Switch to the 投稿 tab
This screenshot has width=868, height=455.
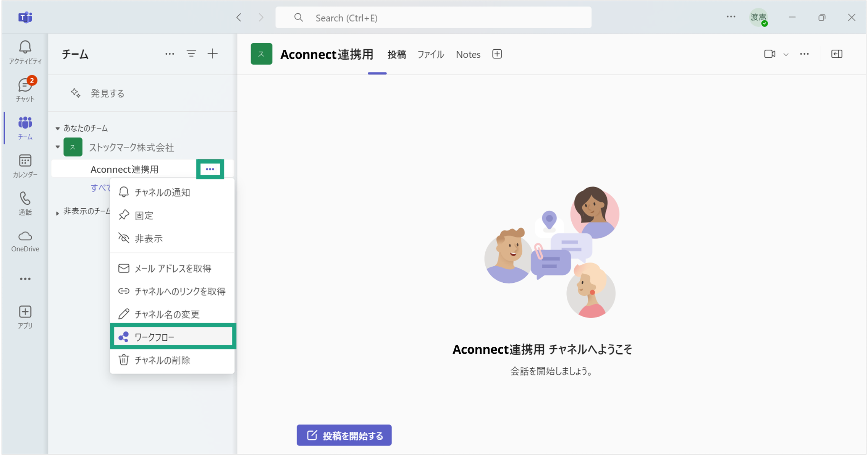pos(397,55)
